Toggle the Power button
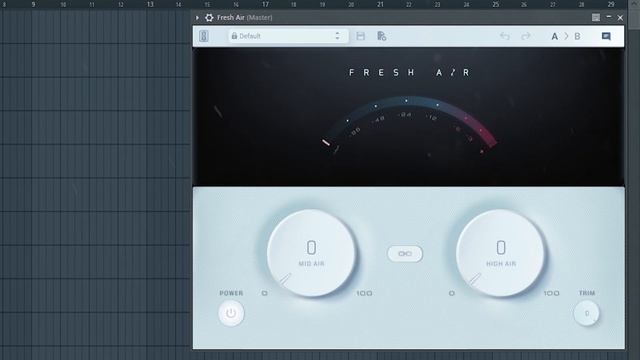 coord(231,313)
